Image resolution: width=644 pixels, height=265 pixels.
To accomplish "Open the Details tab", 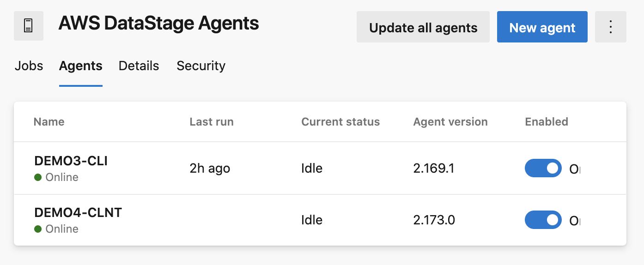I will 139,66.
